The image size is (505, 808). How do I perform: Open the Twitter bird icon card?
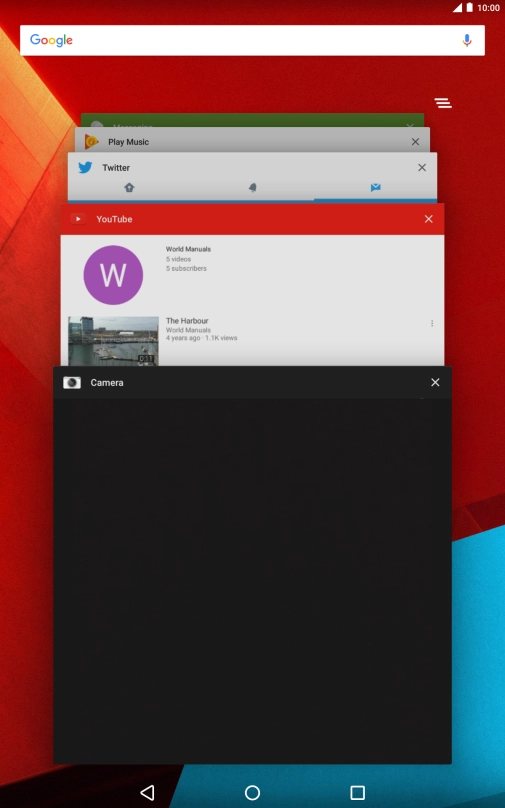(x=86, y=167)
